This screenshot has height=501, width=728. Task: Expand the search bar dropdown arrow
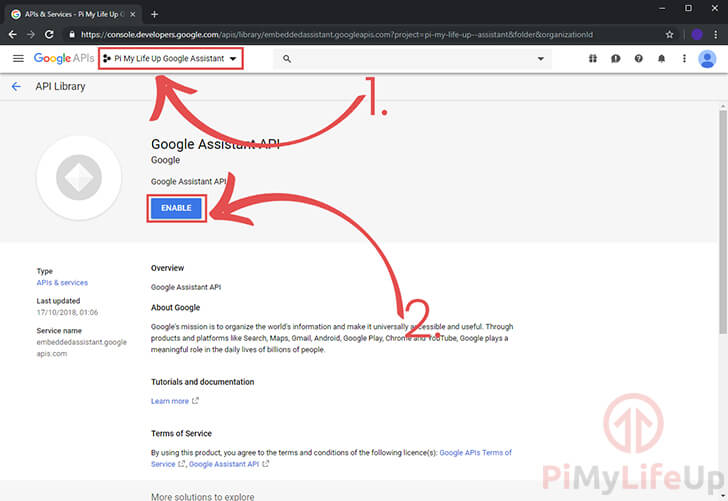[540, 59]
